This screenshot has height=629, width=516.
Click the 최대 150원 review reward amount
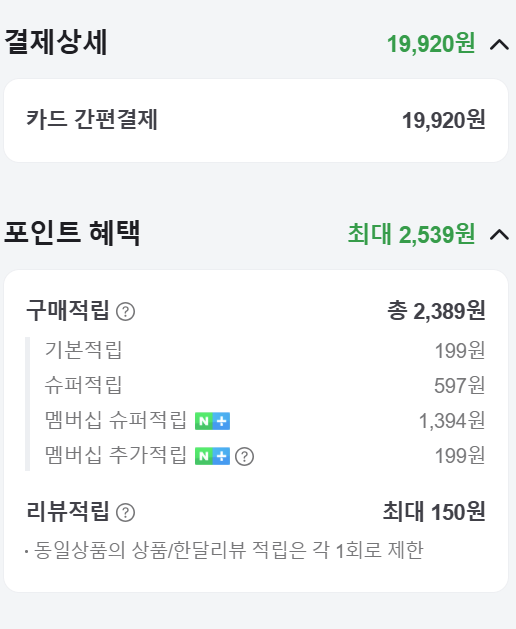tap(434, 511)
